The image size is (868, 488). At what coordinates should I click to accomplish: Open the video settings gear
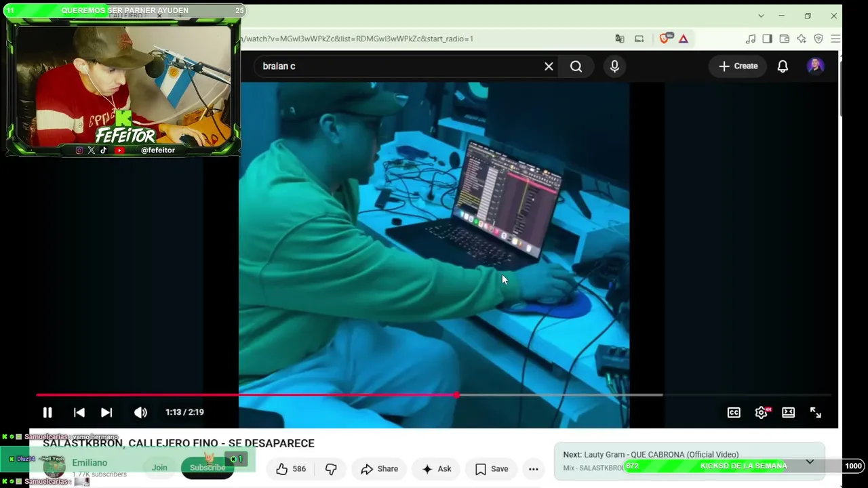pyautogui.click(x=762, y=412)
